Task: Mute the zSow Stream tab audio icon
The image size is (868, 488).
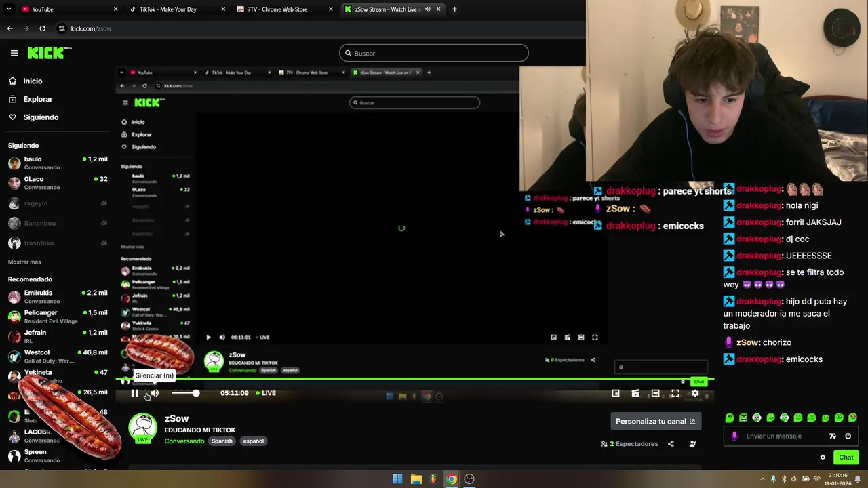Action: tap(427, 9)
